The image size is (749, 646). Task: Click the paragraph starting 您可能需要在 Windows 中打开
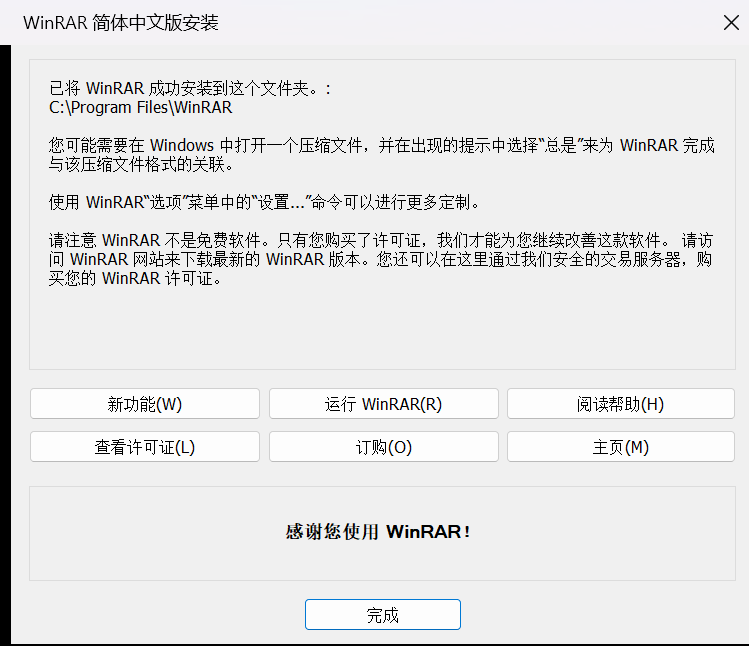click(x=381, y=154)
